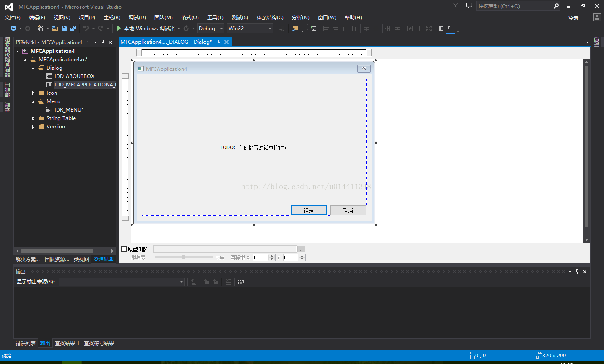Collapse the MFCApplication4.rc* node
The width and height of the screenshot is (604, 364).
pos(25,60)
